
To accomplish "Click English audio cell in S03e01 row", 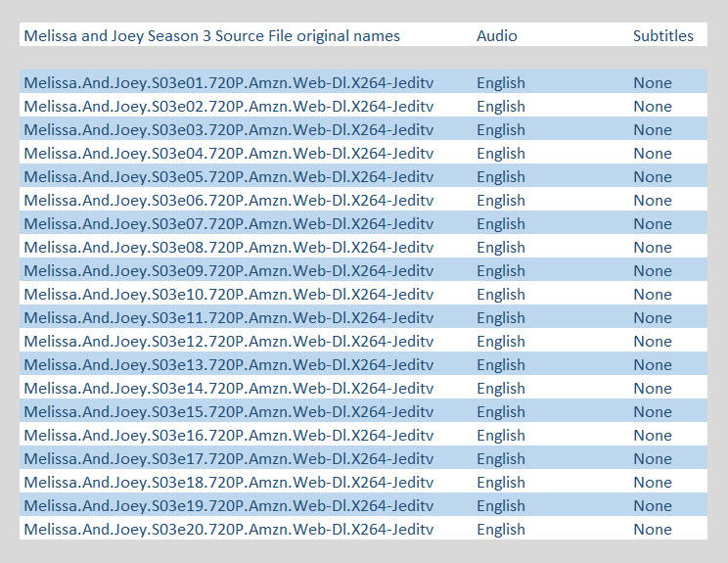I will (501, 83).
